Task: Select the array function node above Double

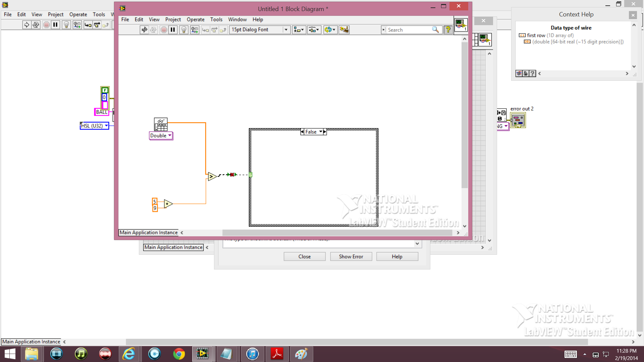Action: click(161, 124)
